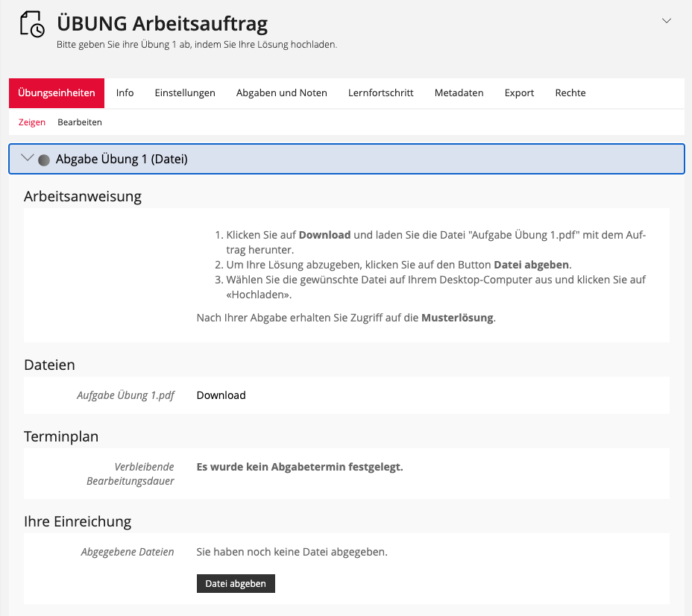Screen dimensions: 692x616
Task: Click the Arbeitsanweisung section heading
Action: [x=83, y=197]
